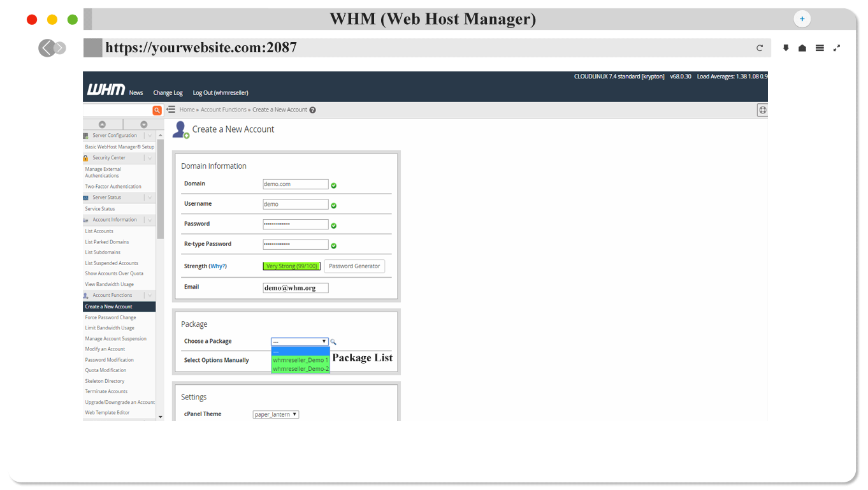Open a new tab with the plus button
This screenshot has height=490, width=868.
click(x=802, y=19)
